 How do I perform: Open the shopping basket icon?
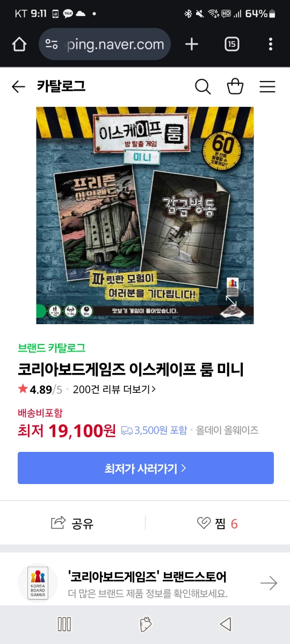(235, 86)
